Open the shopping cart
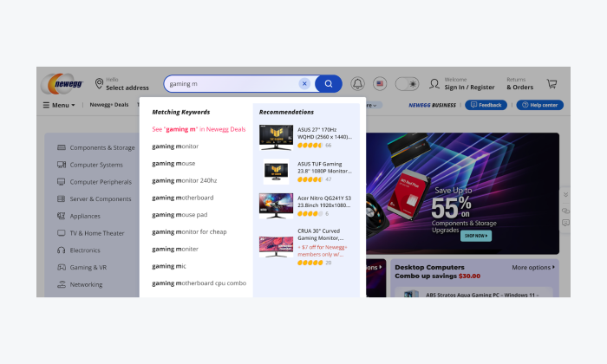The height and width of the screenshot is (364, 607). click(552, 83)
